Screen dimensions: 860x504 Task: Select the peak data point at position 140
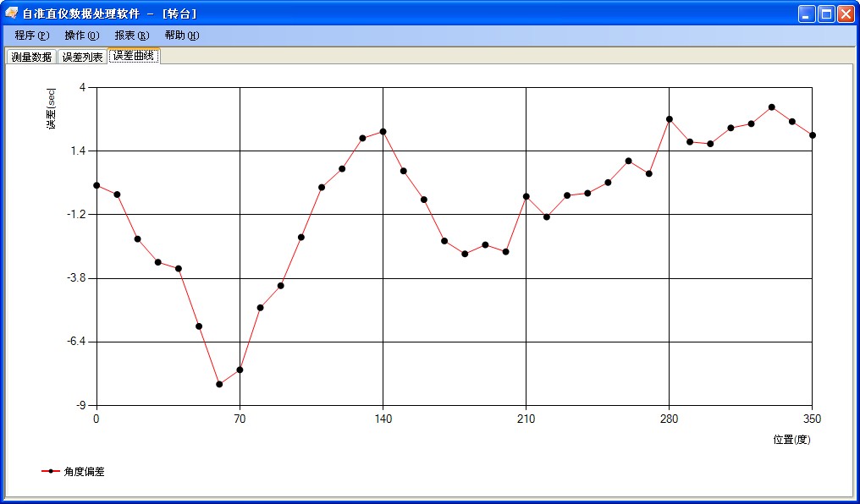[x=383, y=131]
